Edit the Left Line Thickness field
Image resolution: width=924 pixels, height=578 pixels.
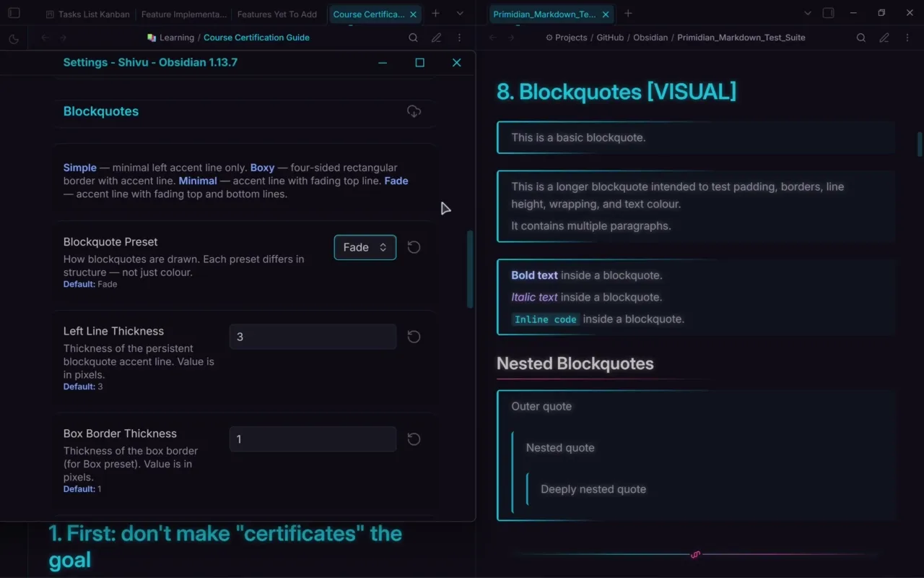[313, 337]
